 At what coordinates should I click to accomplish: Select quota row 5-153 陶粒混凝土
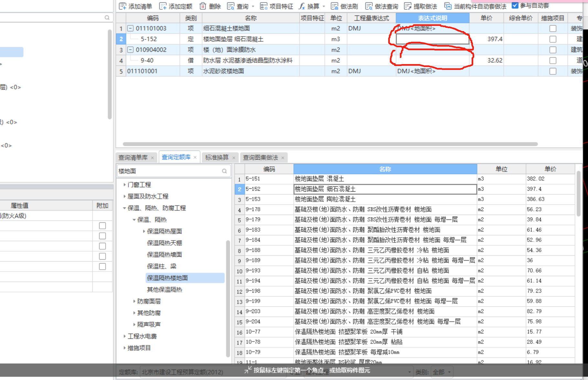click(x=404, y=199)
